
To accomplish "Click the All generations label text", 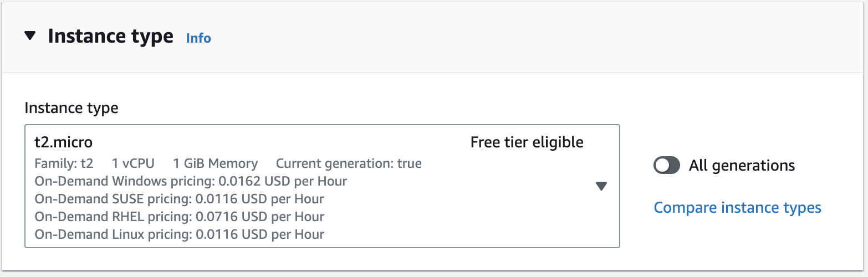I will (x=742, y=165).
